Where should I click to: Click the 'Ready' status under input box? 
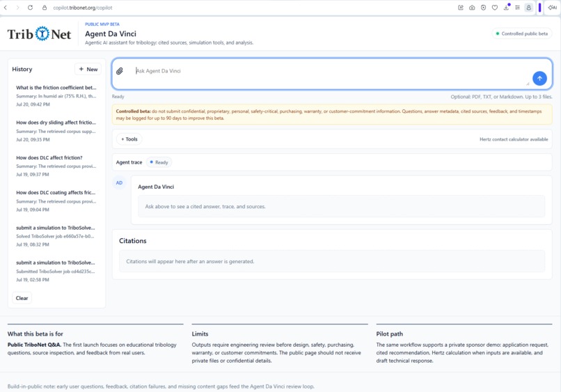(118, 97)
